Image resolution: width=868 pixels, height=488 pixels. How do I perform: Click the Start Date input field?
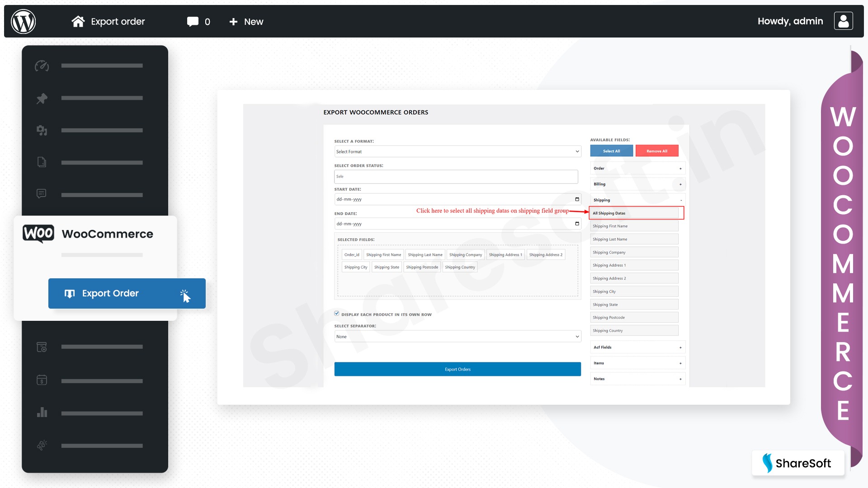pos(458,199)
